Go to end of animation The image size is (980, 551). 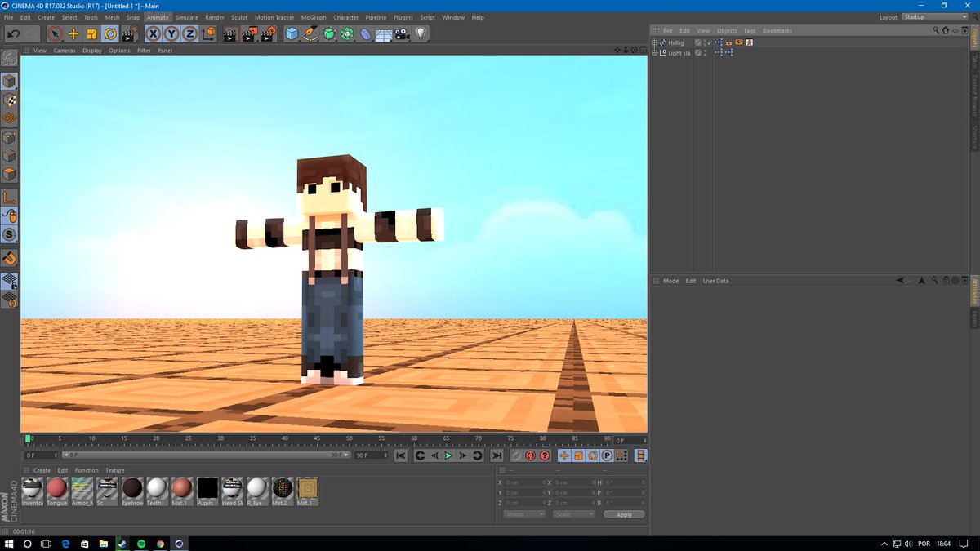(497, 455)
